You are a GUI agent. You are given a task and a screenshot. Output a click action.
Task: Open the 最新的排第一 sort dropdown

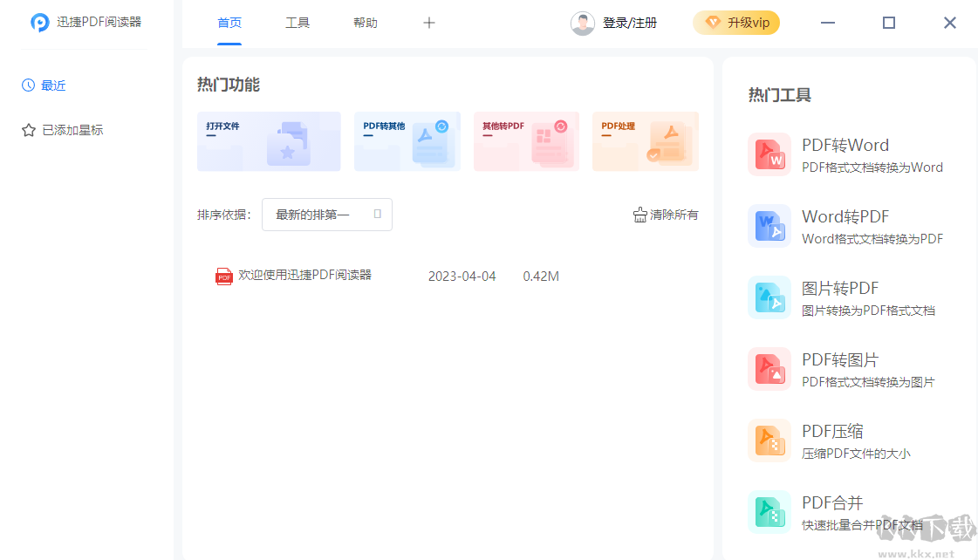tap(326, 214)
